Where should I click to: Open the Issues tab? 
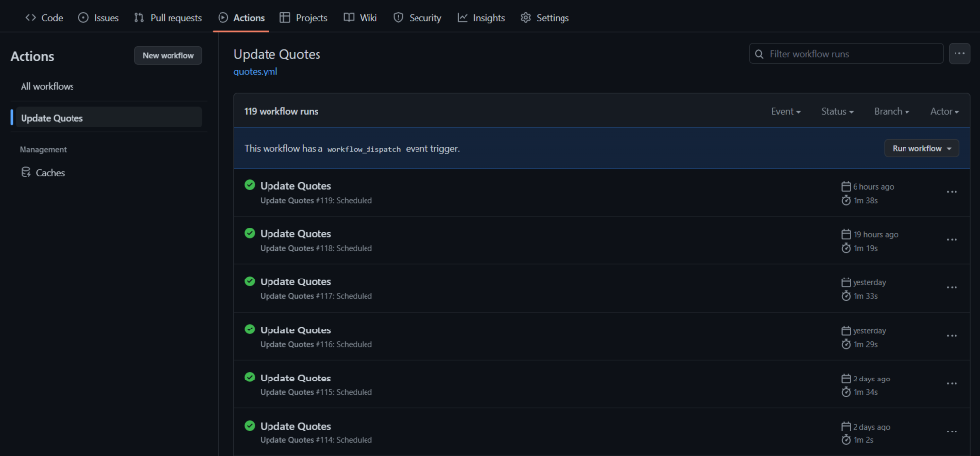pos(98,18)
